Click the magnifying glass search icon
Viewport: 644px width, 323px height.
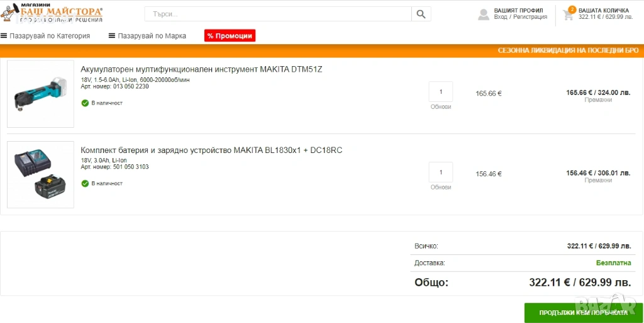421,14
